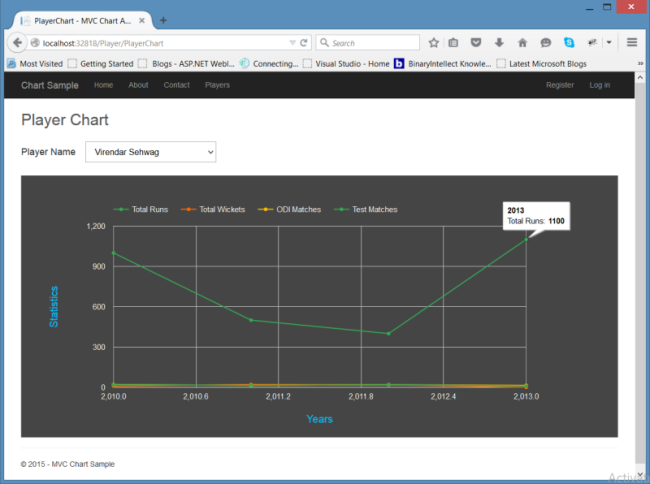Navigate to Home in navbar

coord(103,85)
